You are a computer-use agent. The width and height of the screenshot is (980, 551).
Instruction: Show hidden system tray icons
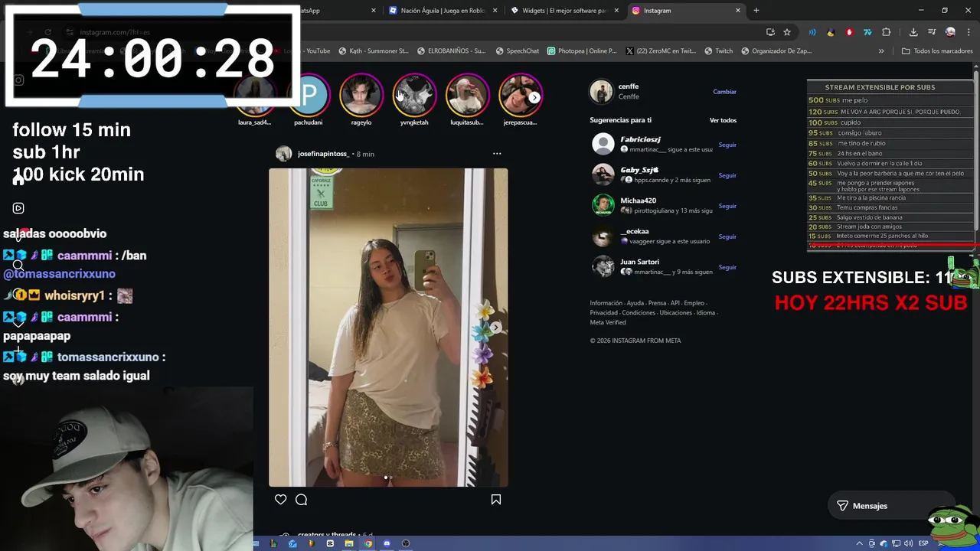pos(860,543)
